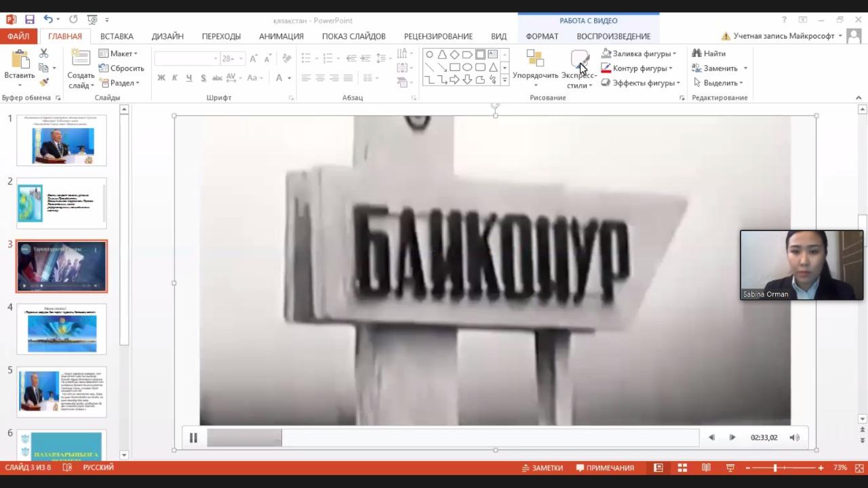Mute the video using the speaker icon
Viewport: 868px width, 488px height.
point(794,438)
